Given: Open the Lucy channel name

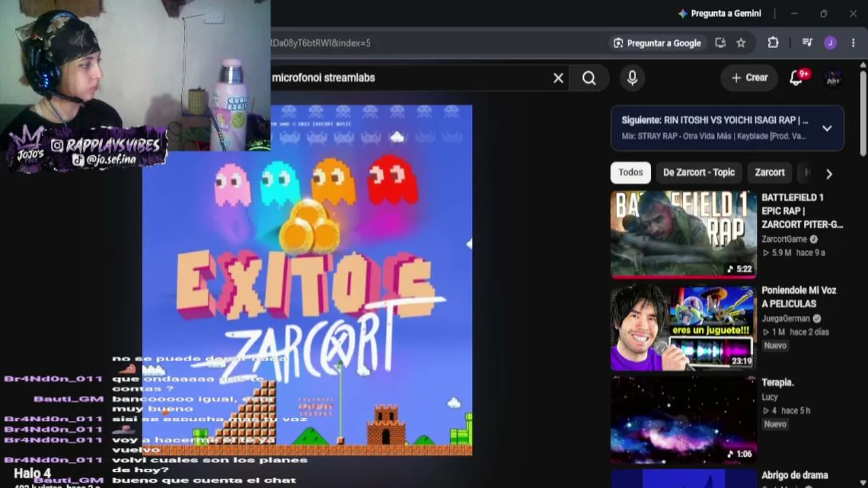Looking at the screenshot, I should click(770, 397).
